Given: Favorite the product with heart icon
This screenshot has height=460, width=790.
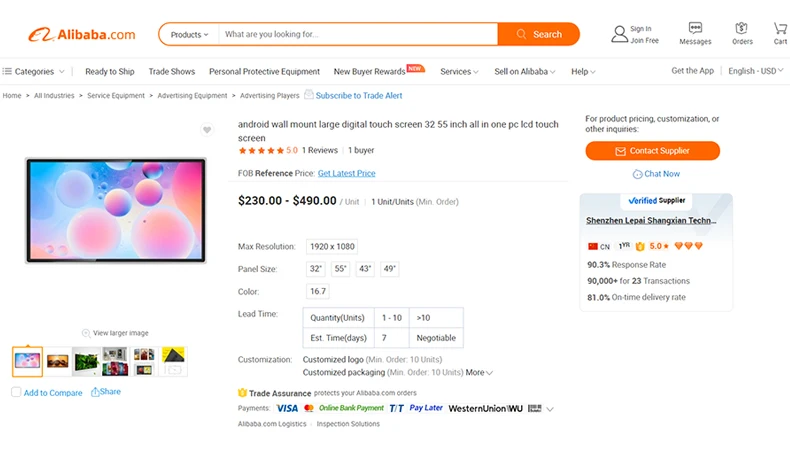Looking at the screenshot, I should (x=207, y=130).
